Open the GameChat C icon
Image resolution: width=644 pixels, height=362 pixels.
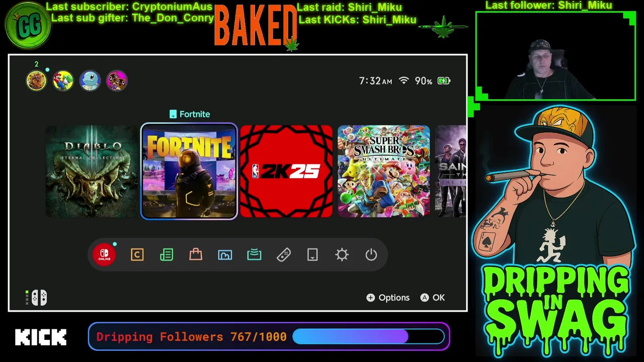point(137,255)
